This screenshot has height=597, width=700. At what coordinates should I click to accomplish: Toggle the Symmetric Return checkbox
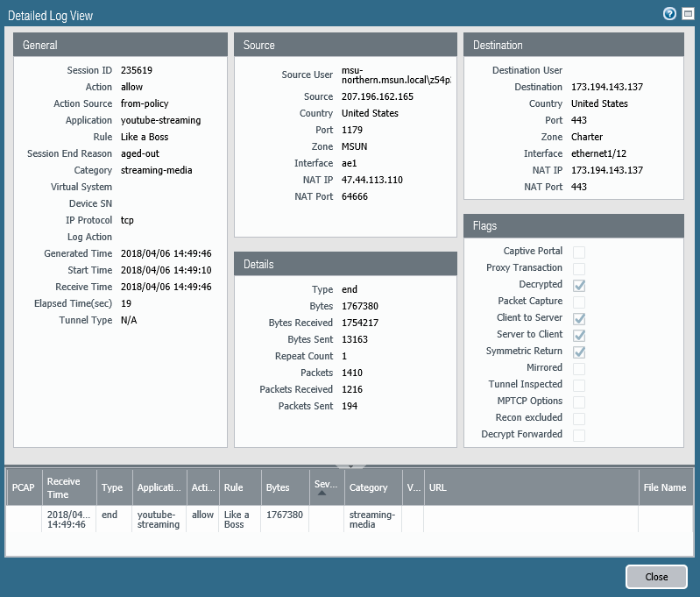point(579,352)
